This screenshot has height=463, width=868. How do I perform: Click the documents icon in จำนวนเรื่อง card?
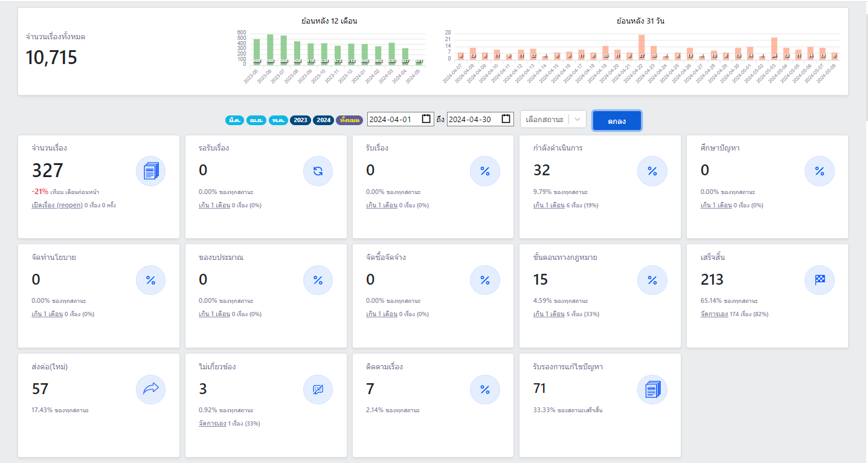150,171
